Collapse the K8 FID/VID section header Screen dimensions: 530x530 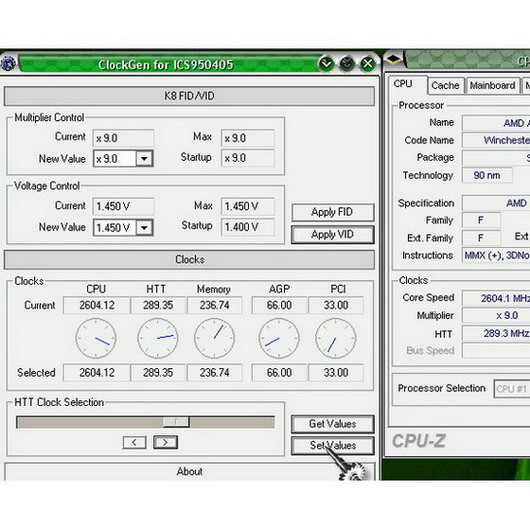[189, 96]
